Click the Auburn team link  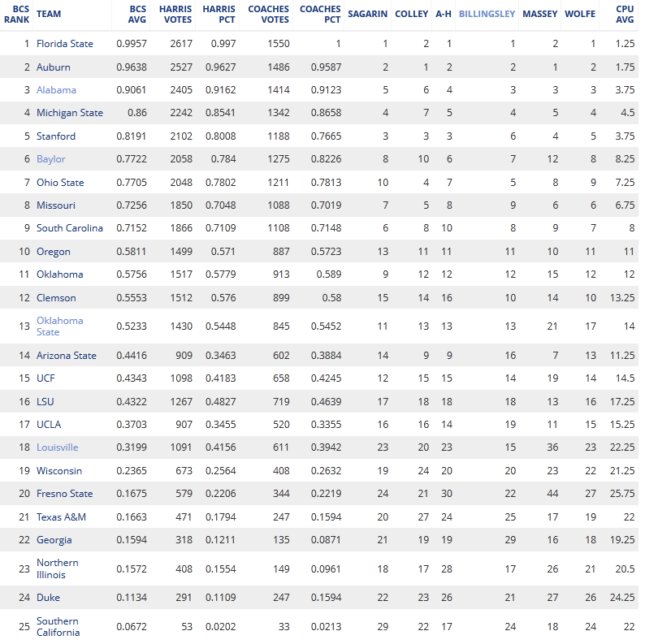[53, 67]
